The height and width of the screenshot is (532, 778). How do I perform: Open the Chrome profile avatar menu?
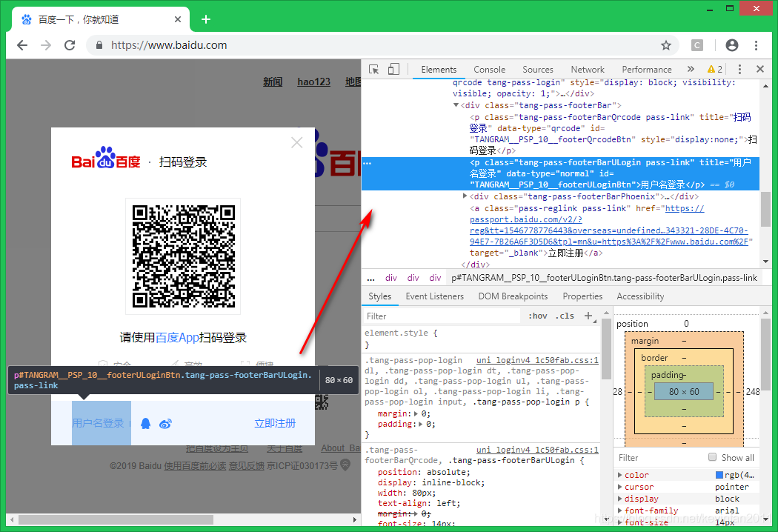tap(732, 45)
